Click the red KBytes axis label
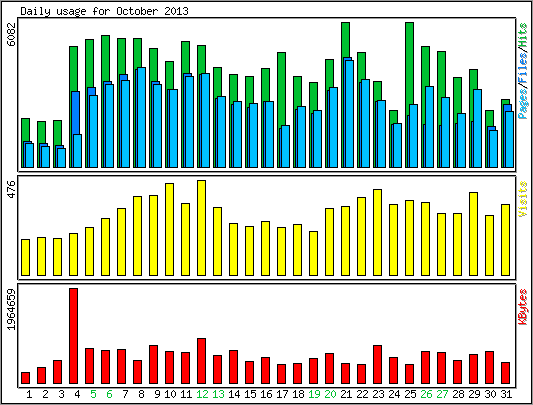 click(x=523, y=306)
